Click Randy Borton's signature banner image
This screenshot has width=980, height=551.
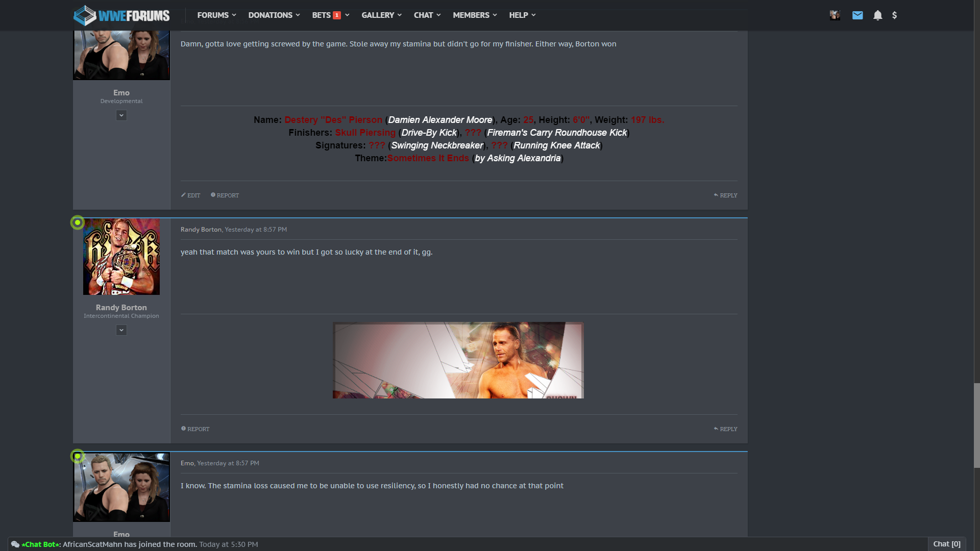(458, 360)
